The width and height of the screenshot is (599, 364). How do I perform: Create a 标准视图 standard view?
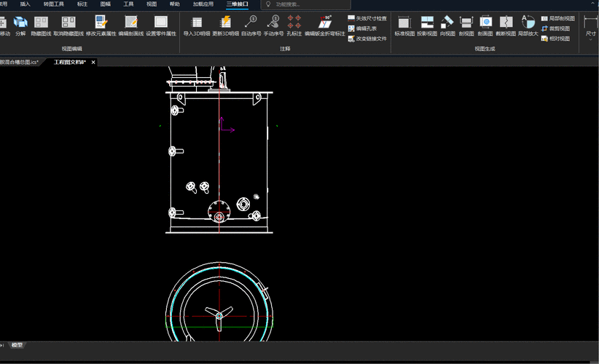(404, 23)
